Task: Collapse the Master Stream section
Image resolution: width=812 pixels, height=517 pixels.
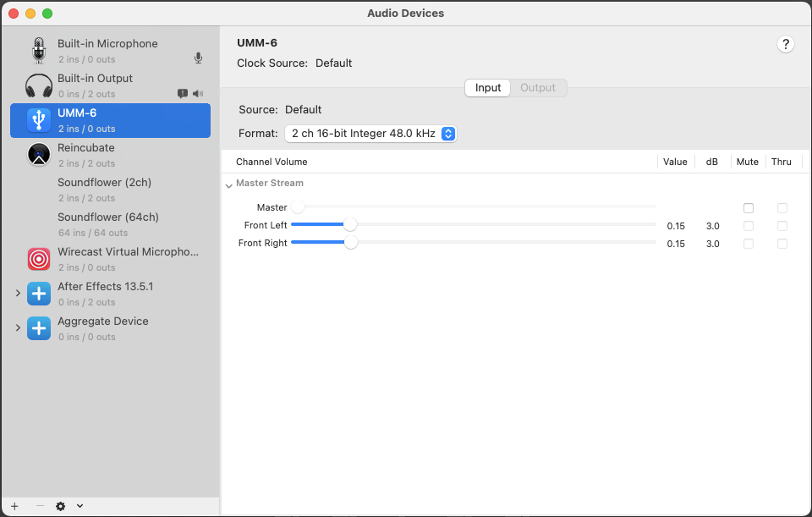Action: [x=229, y=185]
